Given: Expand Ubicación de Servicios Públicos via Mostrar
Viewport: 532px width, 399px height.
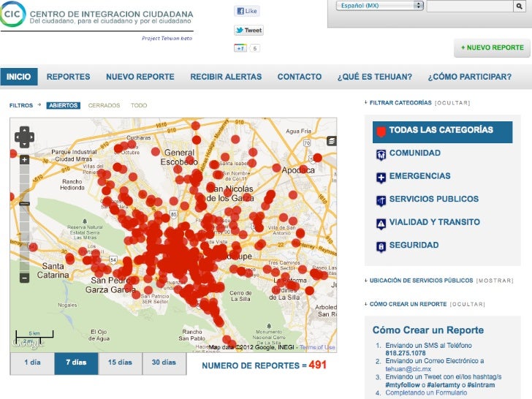Looking at the screenshot, I should [495, 281].
